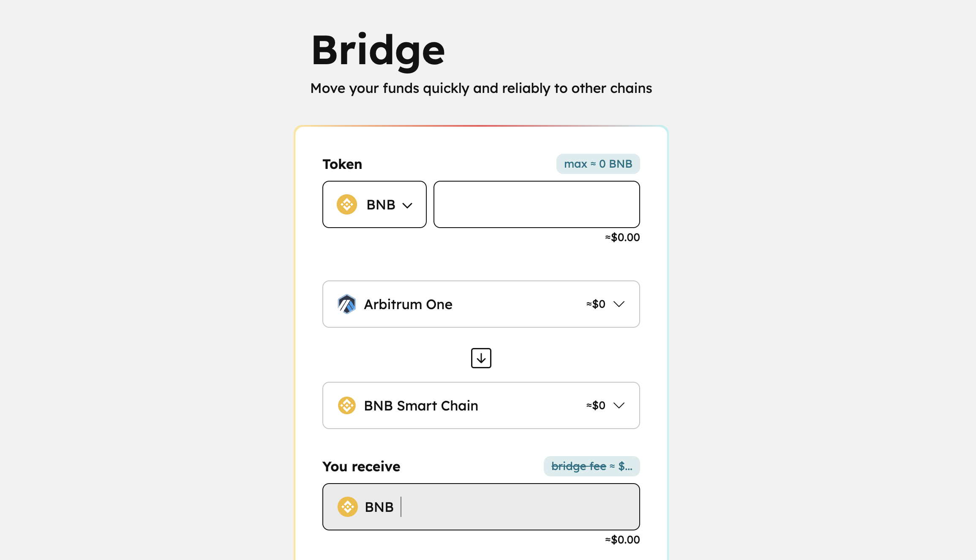The height and width of the screenshot is (560, 976).
Task: Click the max ≈ 0 BNB button
Action: tap(598, 164)
